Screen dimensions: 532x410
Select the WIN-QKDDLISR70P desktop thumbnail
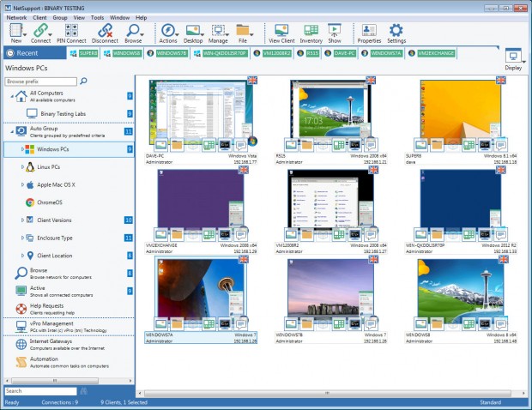tap(461, 202)
